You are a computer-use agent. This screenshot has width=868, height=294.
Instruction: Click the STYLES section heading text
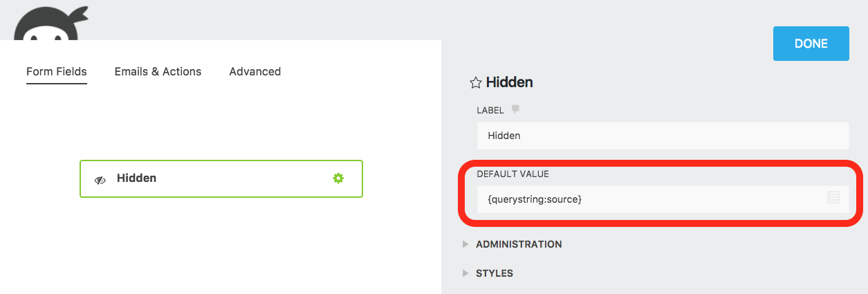tap(495, 273)
